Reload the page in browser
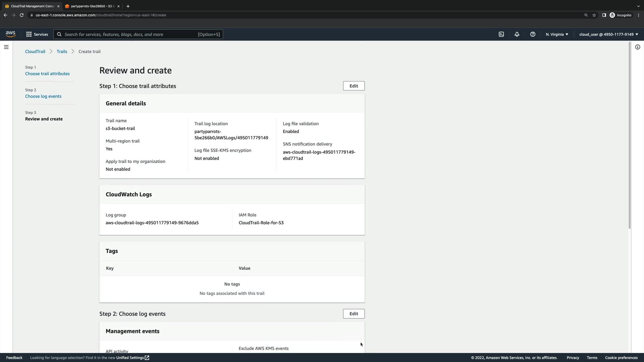The width and height of the screenshot is (644, 362). pyautogui.click(x=21, y=15)
